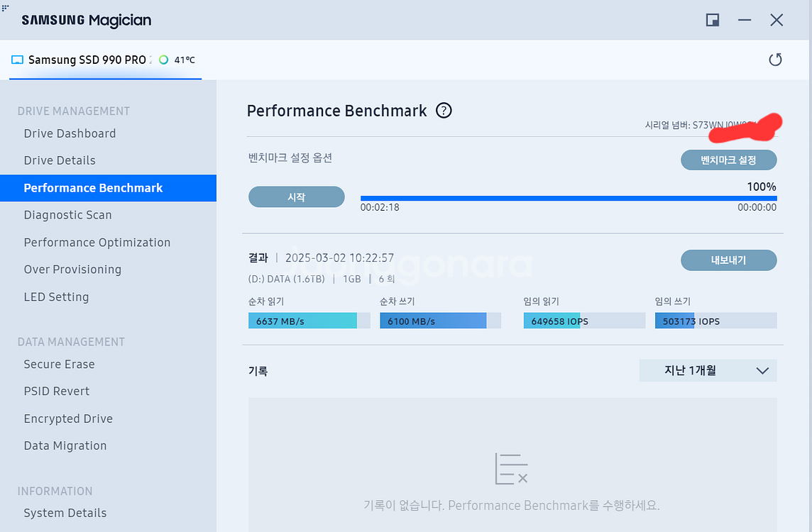The width and height of the screenshot is (812, 532).
Task: Close the Samsung Magician window
Action: coord(777,20)
